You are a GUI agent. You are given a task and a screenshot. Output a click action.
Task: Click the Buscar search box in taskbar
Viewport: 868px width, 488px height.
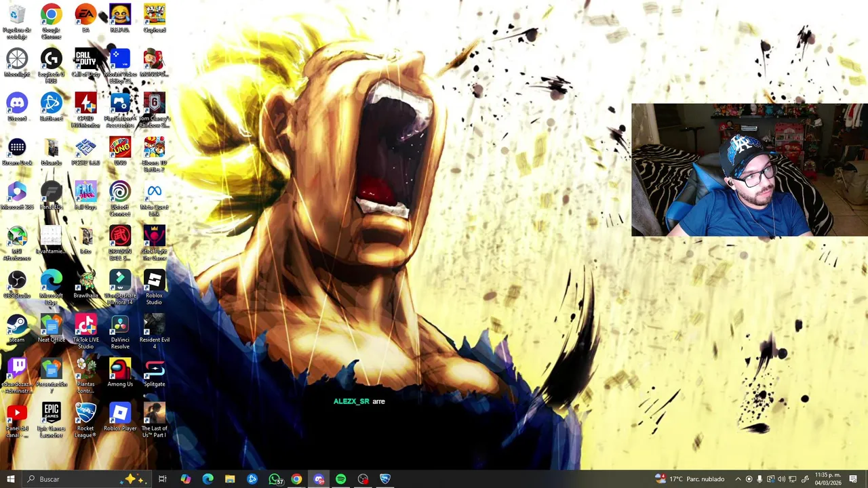tap(87, 479)
